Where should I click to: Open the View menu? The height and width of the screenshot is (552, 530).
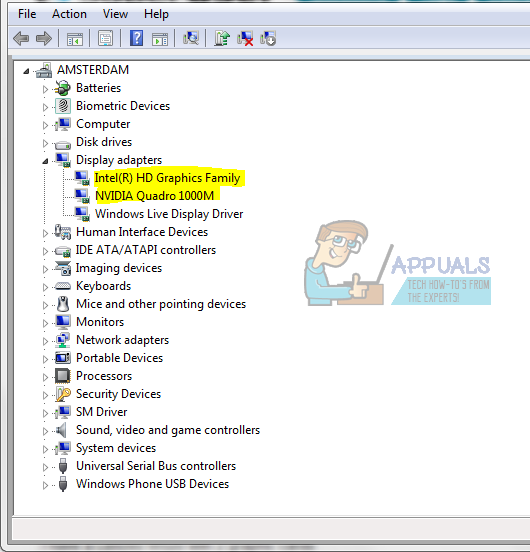click(x=115, y=14)
